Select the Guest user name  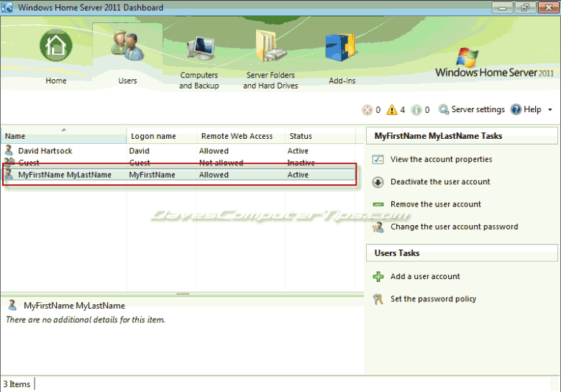pos(29,163)
